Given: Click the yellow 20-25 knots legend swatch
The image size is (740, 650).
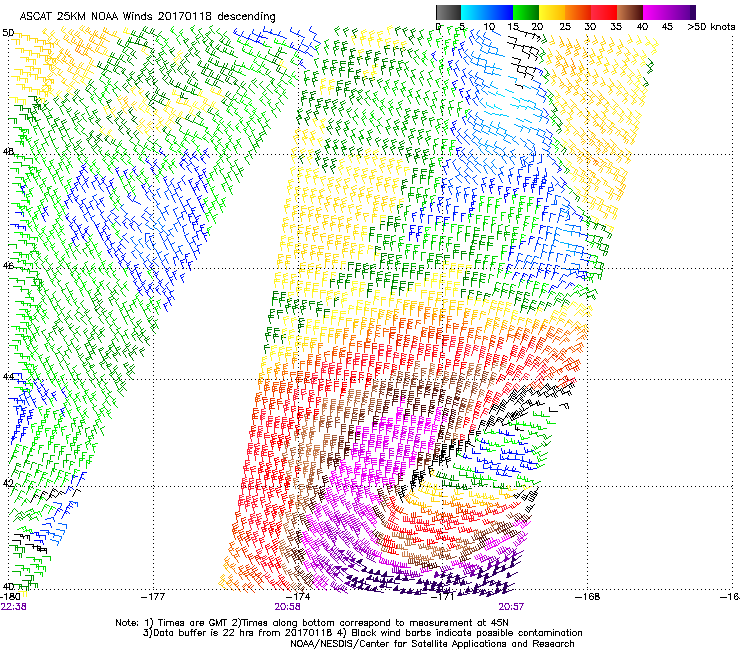Looking at the screenshot, I should pyautogui.click(x=552, y=12).
